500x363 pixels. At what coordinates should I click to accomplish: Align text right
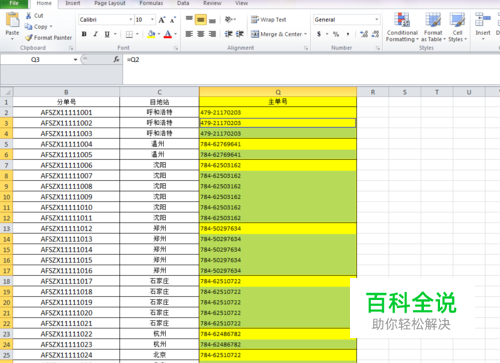point(212,34)
